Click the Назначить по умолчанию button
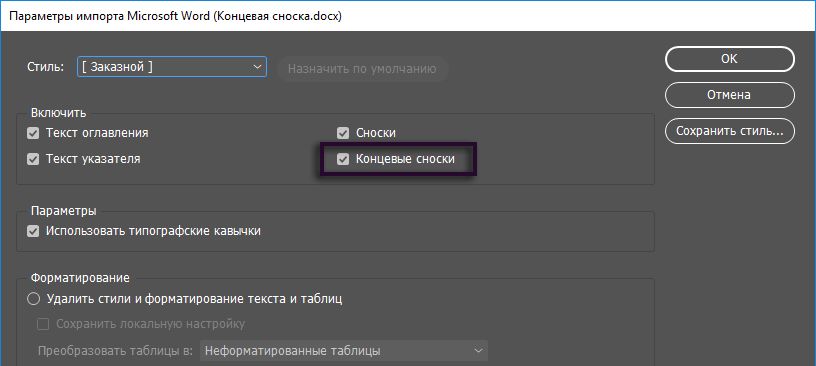This screenshot has height=366, width=816. 362,69
